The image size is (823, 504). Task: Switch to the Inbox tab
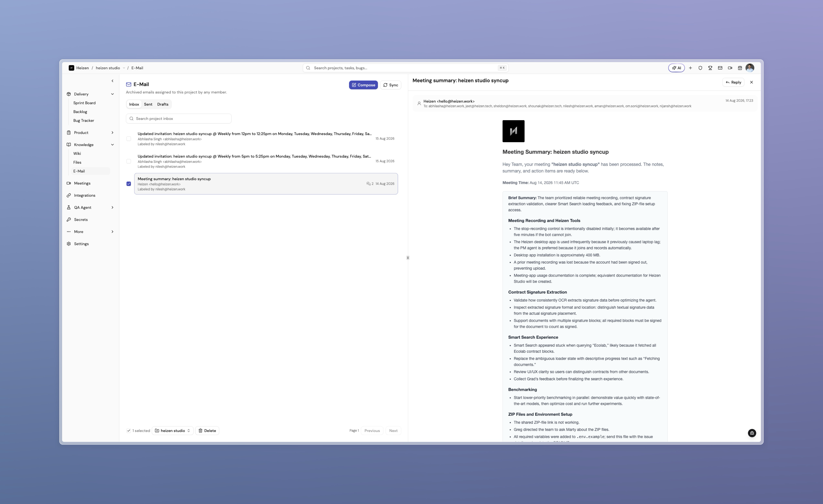[134, 104]
